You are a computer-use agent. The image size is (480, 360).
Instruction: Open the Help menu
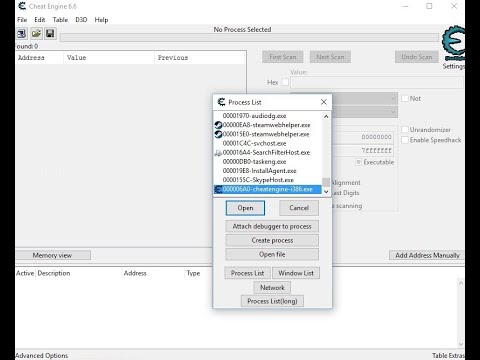[x=101, y=20]
